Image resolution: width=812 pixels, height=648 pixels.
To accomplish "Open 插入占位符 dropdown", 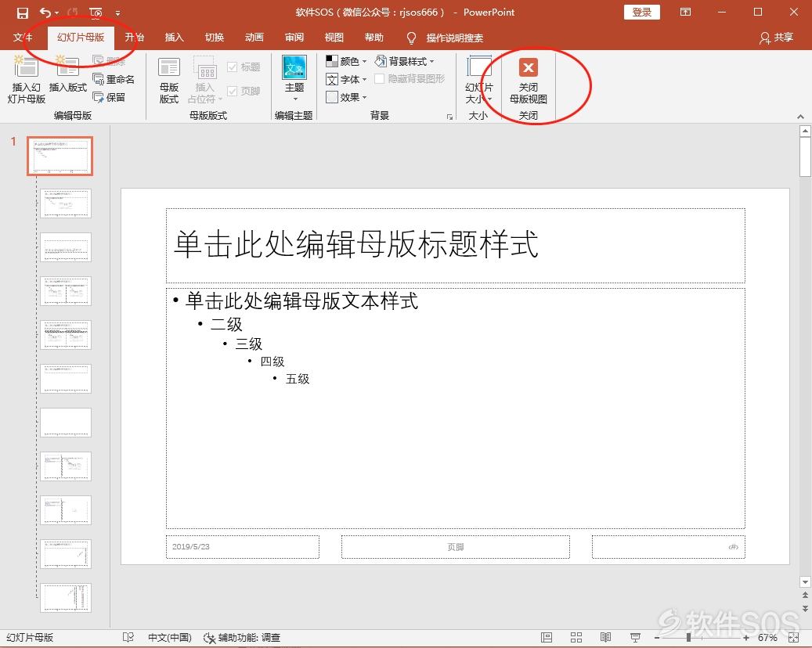I will 205,81.
